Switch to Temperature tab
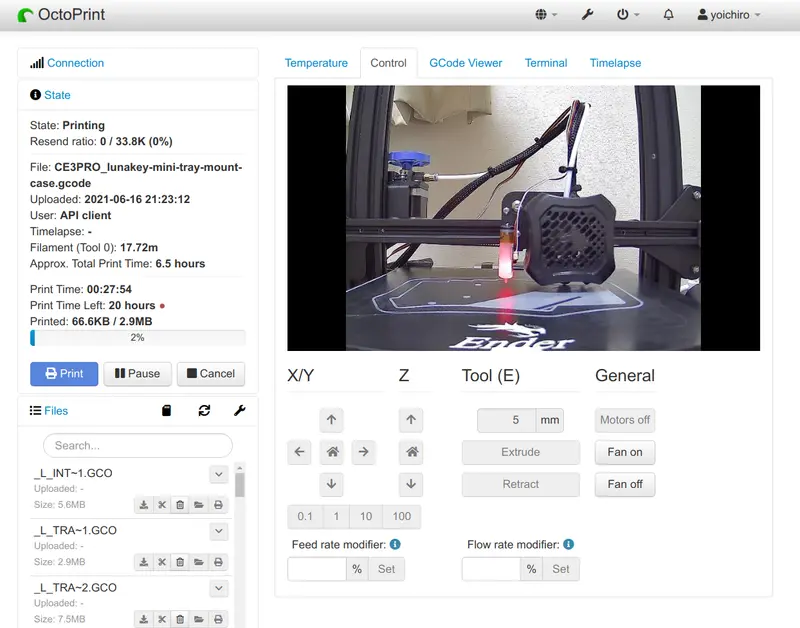The height and width of the screenshot is (628, 800). [316, 63]
